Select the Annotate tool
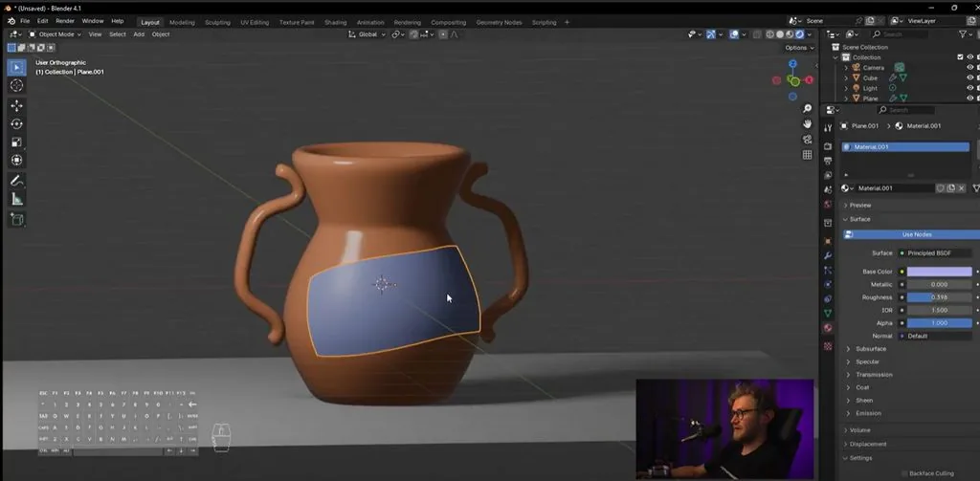Image resolution: width=980 pixels, height=481 pixels. point(17,181)
